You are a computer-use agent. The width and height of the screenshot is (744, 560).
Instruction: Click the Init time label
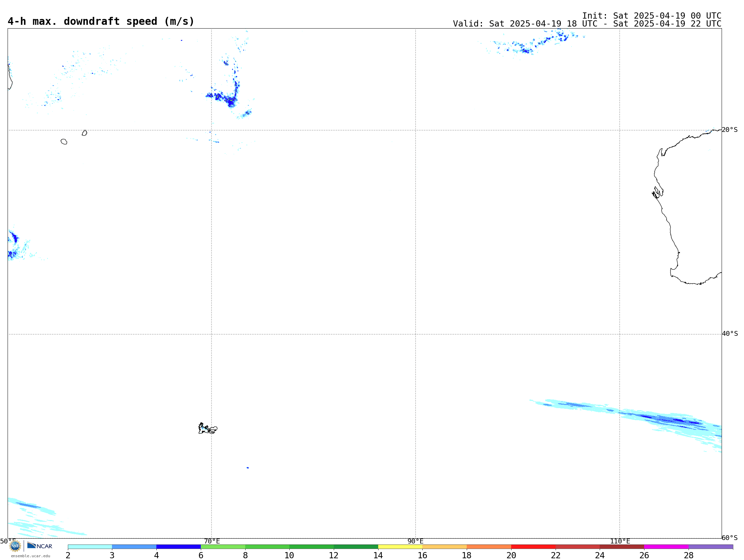click(652, 16)
